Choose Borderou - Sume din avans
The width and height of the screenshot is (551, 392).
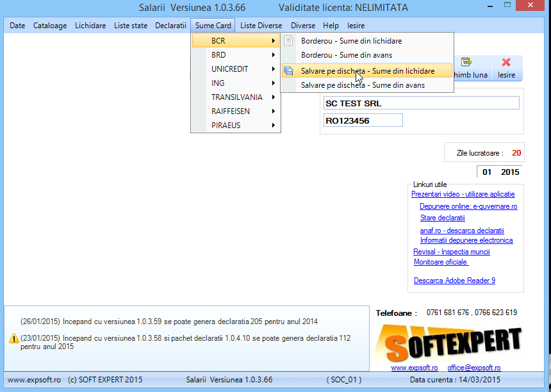point(367,55)
